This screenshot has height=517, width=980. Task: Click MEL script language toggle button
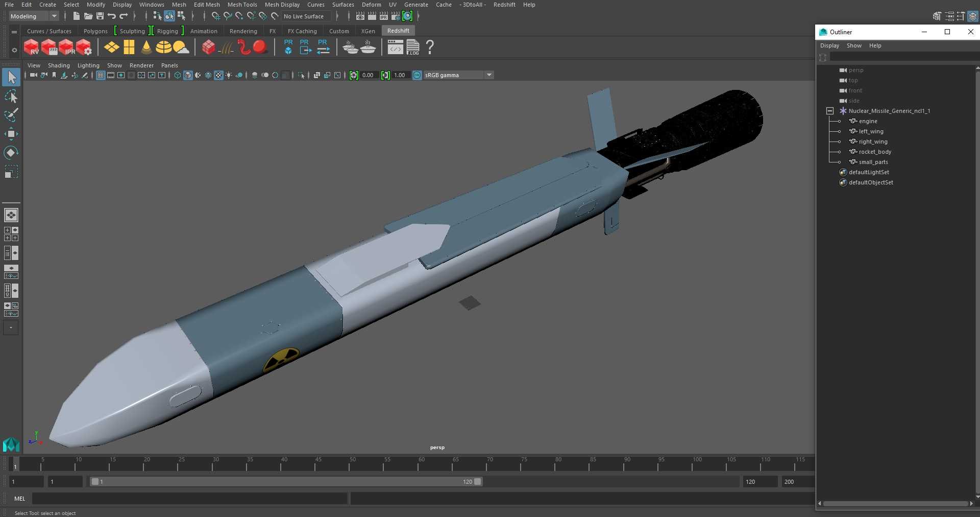(19, 499)
